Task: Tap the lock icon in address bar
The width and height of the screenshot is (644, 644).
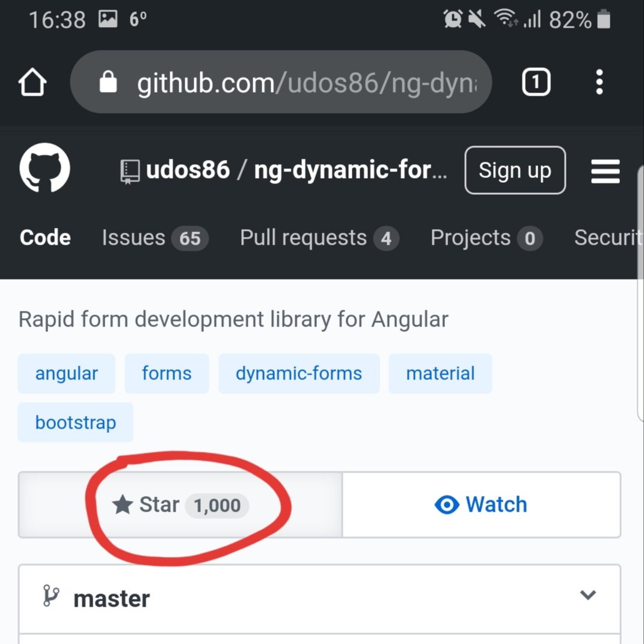Action: click(108, 82)
